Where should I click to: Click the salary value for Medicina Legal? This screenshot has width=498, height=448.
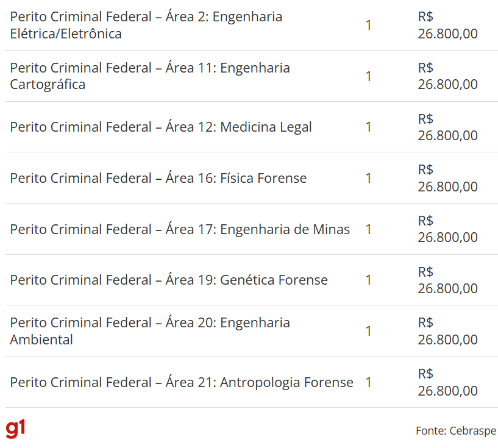coord(447,127)
